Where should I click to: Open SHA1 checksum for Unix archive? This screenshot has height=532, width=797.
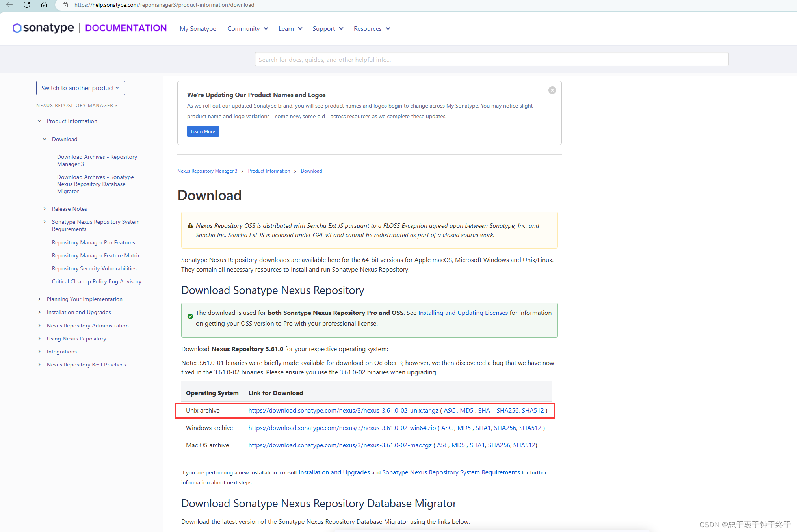click(486, 410)
